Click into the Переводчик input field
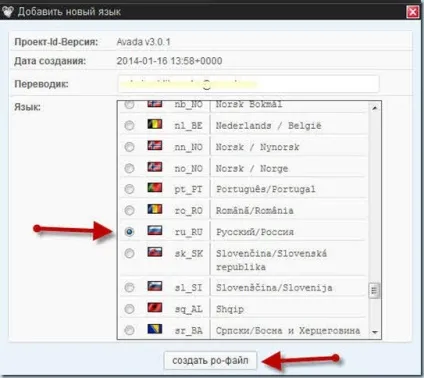Screen dimensions: 424x378 point(248,84)
